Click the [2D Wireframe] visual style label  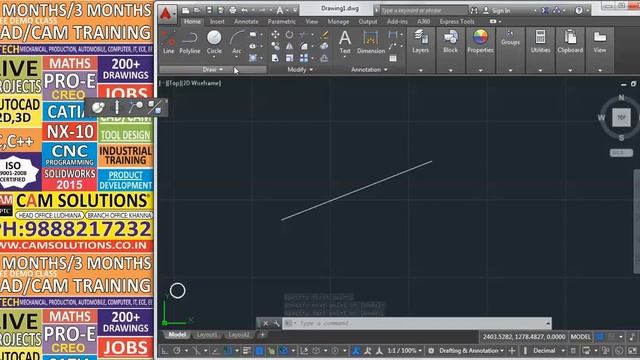202,83
